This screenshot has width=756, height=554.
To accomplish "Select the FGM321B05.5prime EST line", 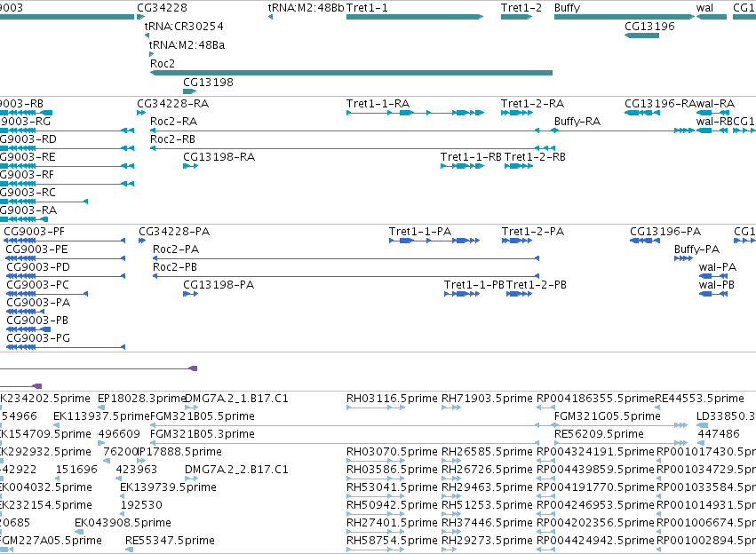I will 345,425.
